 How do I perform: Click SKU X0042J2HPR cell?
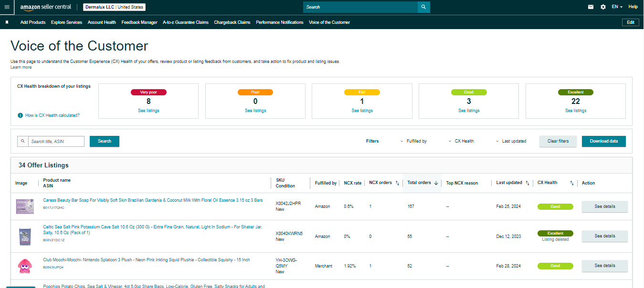(x=288, y=204)
